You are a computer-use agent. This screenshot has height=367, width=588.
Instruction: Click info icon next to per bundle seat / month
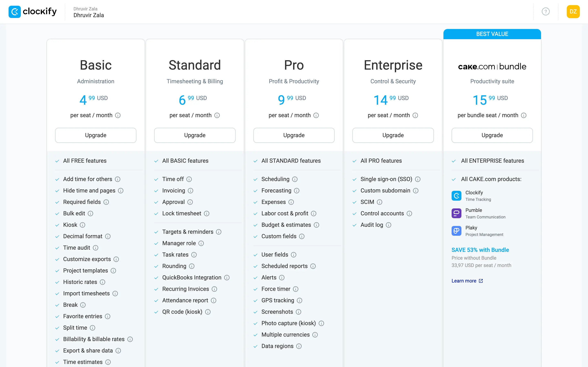[524, 115]
